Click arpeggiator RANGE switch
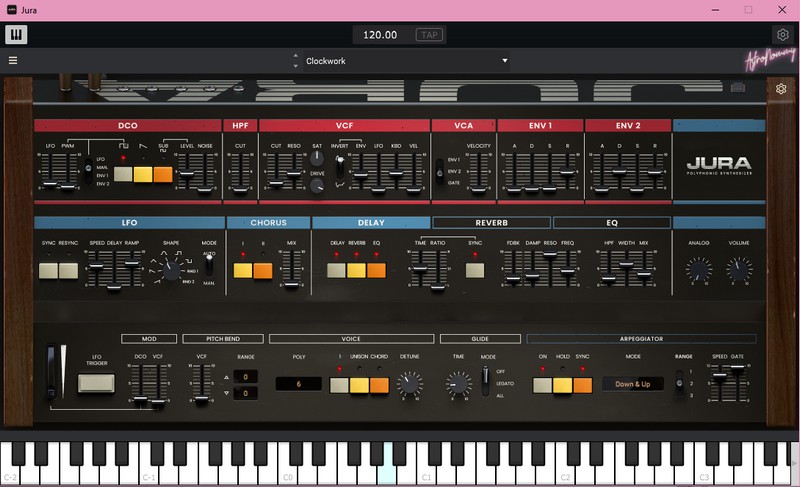Image resolution: width=800 pixels, height=487 pixels. (679, 383)
